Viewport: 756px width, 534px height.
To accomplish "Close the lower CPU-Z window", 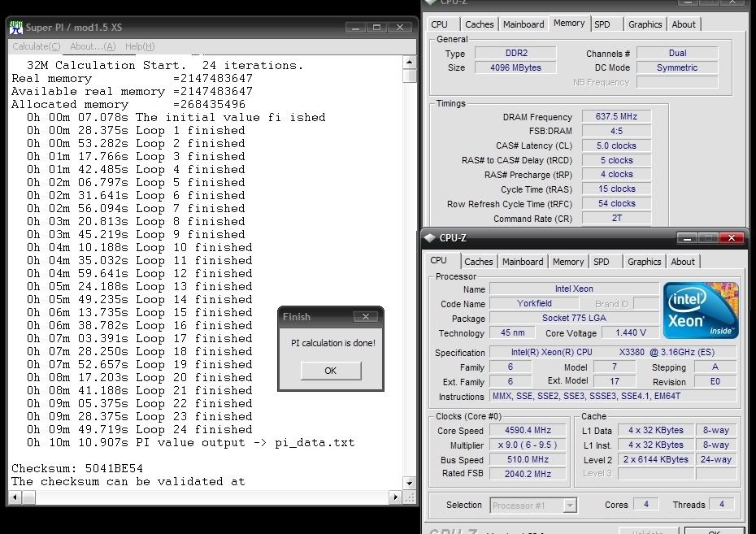I will [x=731, y=237].
